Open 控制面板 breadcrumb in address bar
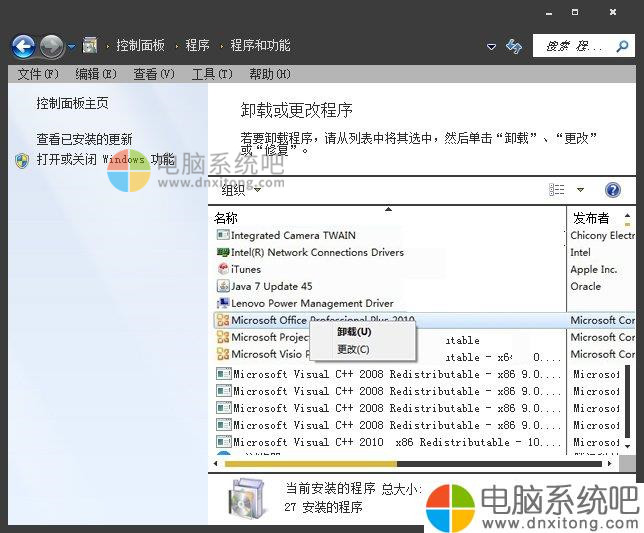The width and height of the screenshot is (644, 533). click(140, 45)
